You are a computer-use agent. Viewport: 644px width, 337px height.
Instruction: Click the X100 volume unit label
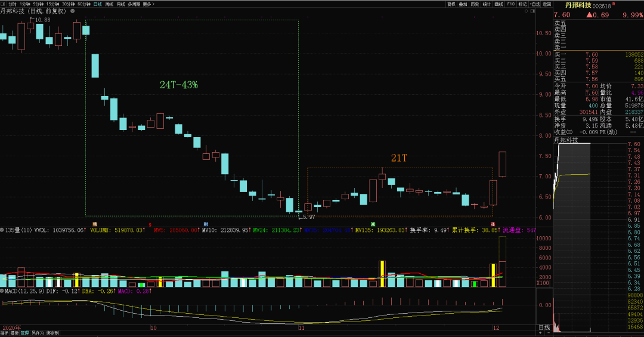coord(543,283)
